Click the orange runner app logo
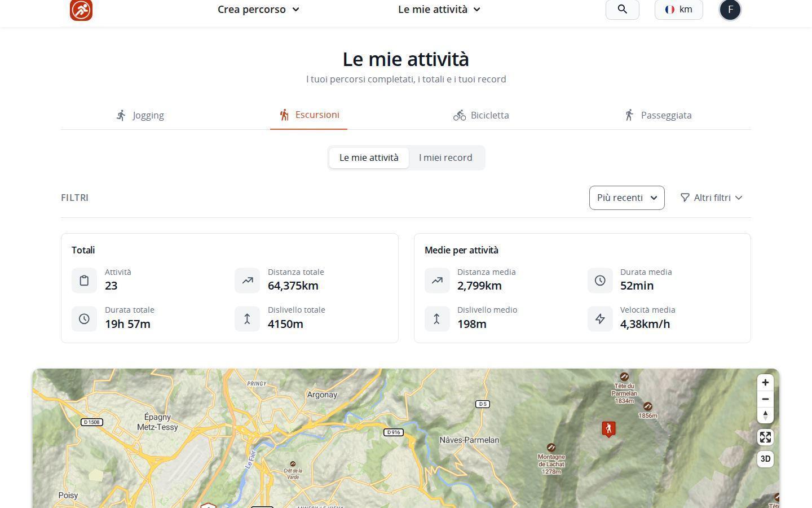The image size is (812, 508). (81, 10)
